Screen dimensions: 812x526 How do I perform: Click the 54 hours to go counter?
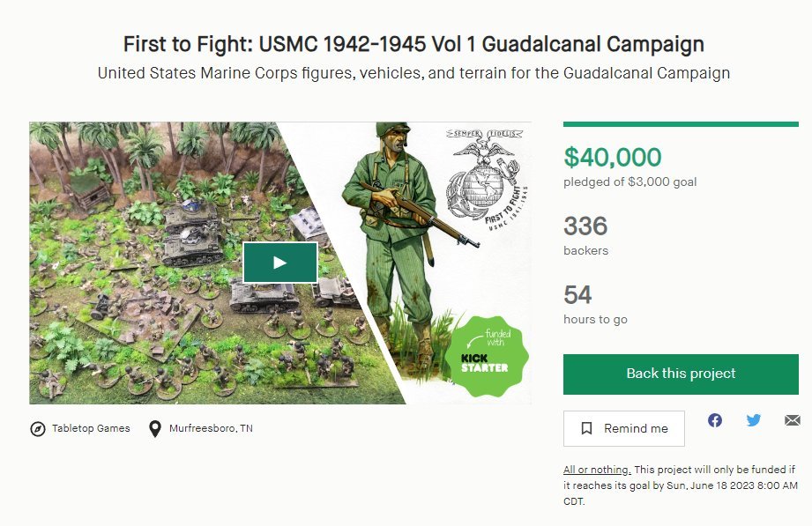[577, 295]
